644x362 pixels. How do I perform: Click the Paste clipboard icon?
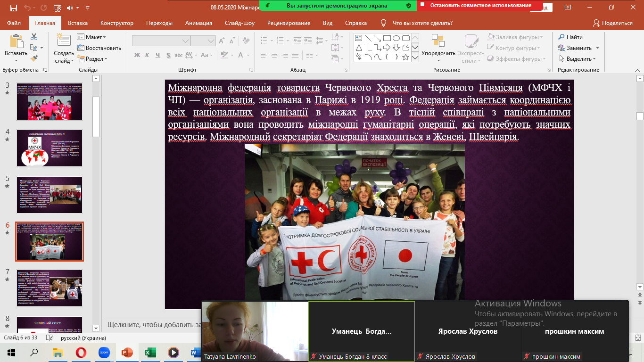click(x=17, y=41)
